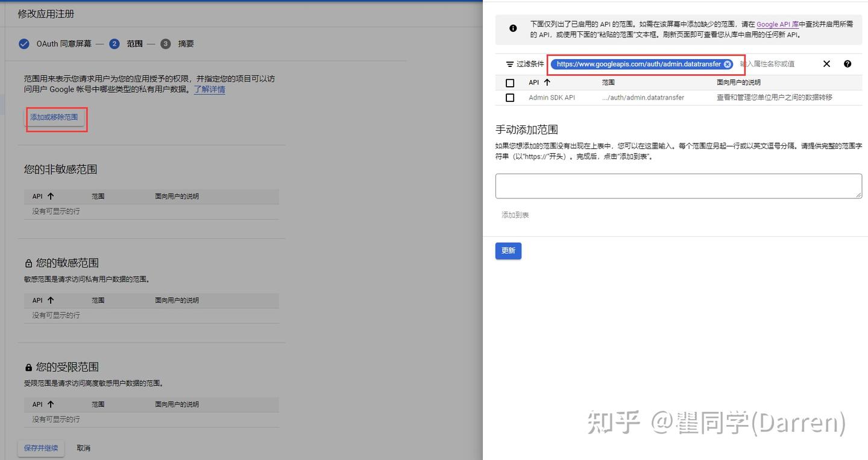The height and width of the screenshot is (460, 868).
Task: Sort API column in non-sensitive scopes table
Action: [51, 196]
